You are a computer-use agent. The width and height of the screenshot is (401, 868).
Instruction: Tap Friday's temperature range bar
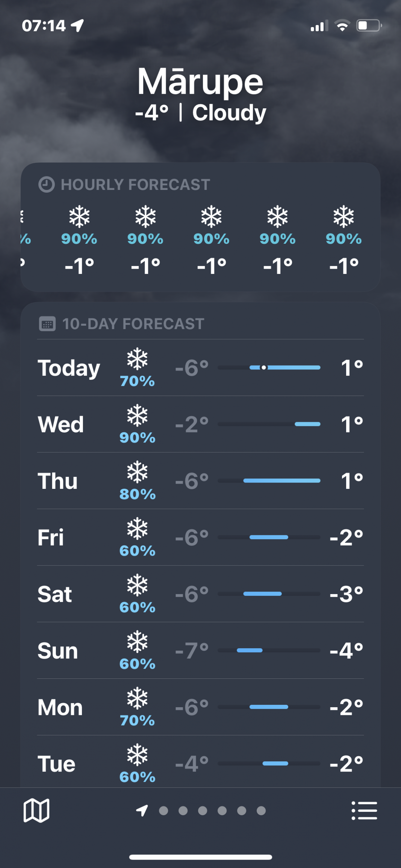(269, 537)
